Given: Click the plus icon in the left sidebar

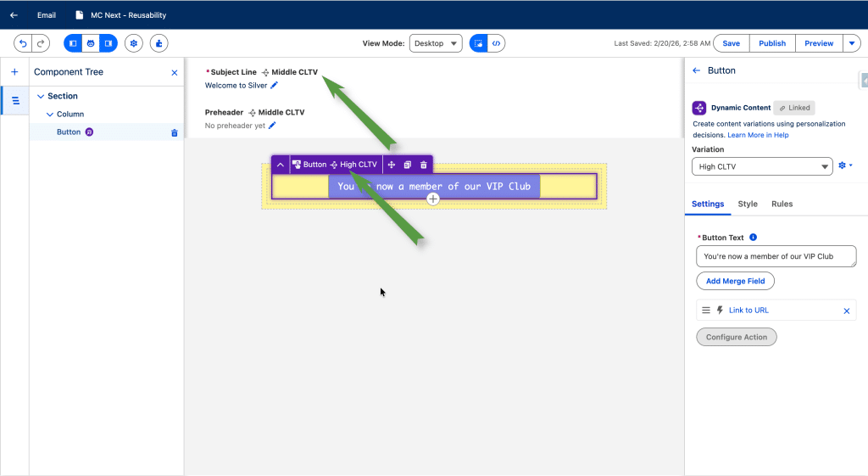Looking at the screenshot, I should (14, 72).
